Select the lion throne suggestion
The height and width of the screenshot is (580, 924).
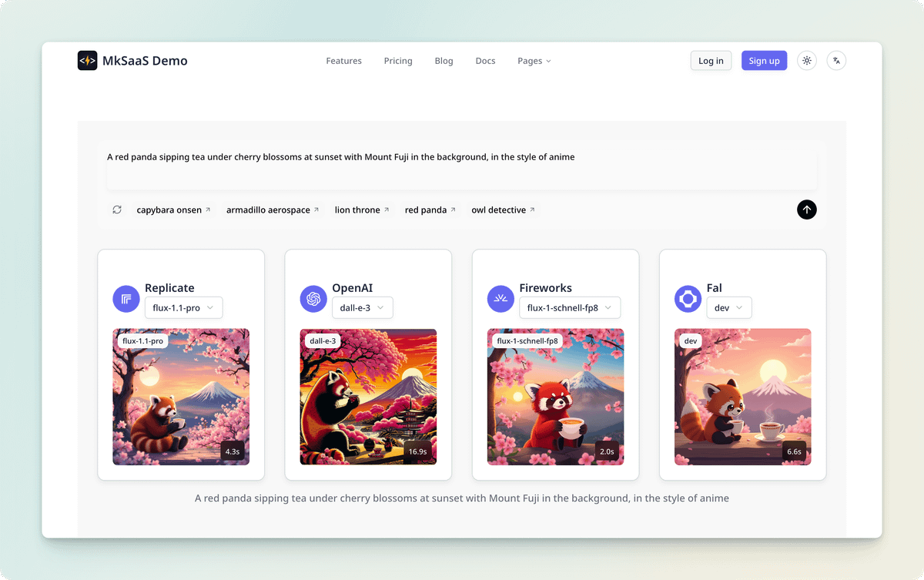tap(362, 210)
